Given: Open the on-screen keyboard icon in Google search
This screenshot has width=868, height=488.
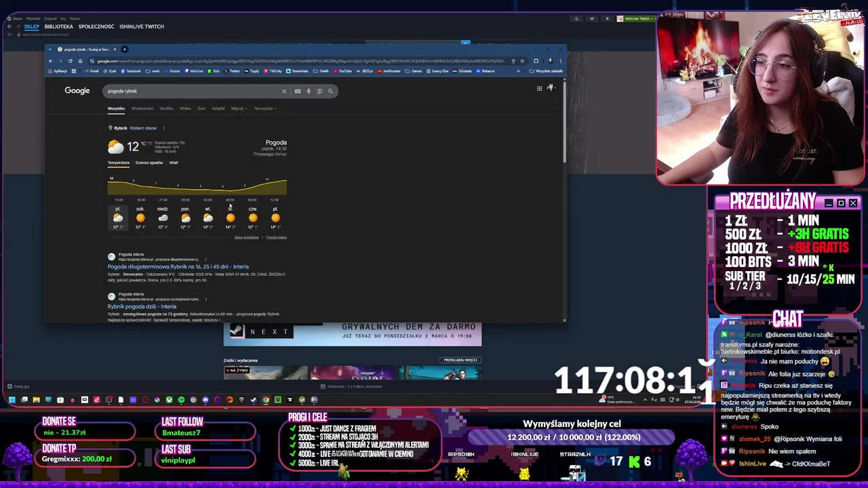Looking at the screenshot, I should [x=297, y=91].
